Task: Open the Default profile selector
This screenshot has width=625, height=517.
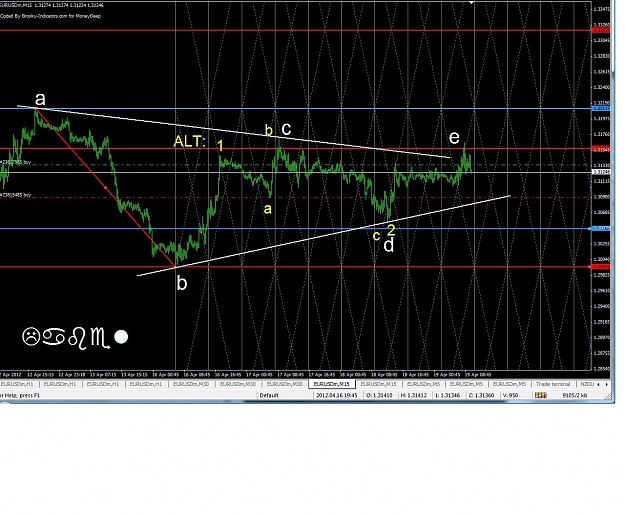Action: pyautogui.click(x=269, y=395)
